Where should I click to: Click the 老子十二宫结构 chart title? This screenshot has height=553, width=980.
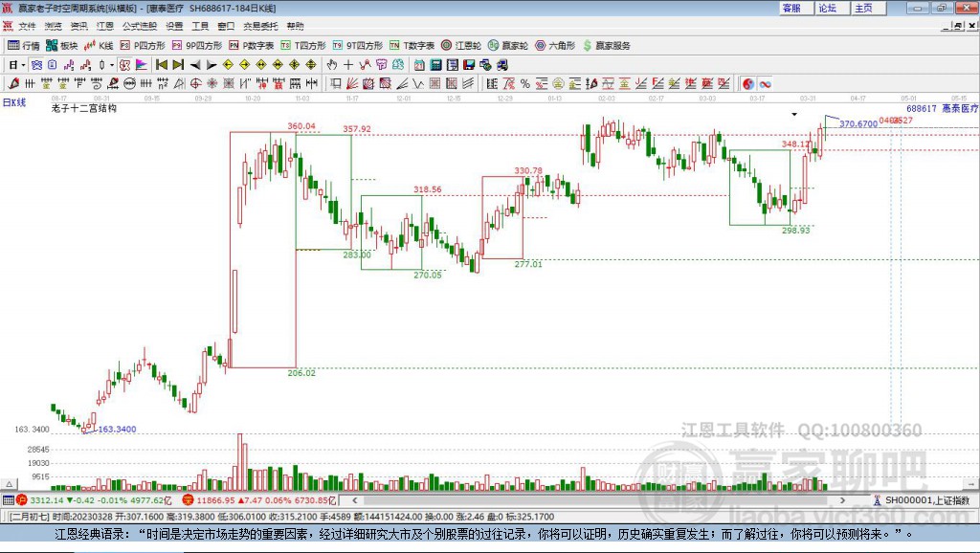(x=84, y=109)
